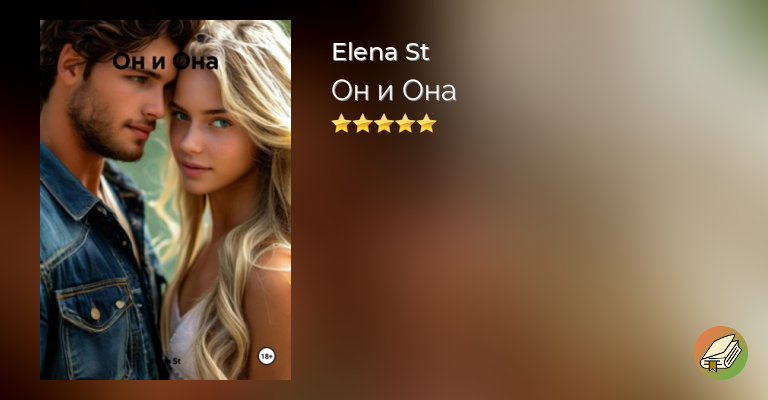Click the fourth rating star

[x=406, y=123]
